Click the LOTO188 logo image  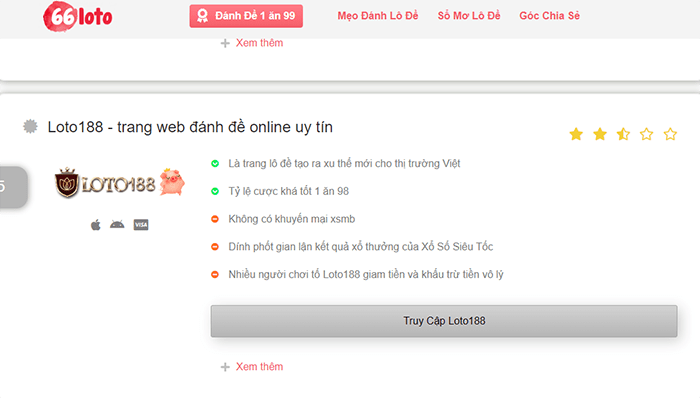coord(119,183)
